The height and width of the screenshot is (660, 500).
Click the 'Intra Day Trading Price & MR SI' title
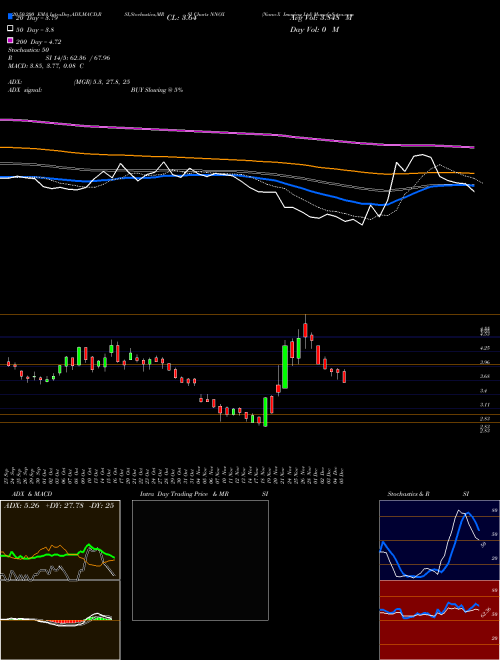pos(204,494)
